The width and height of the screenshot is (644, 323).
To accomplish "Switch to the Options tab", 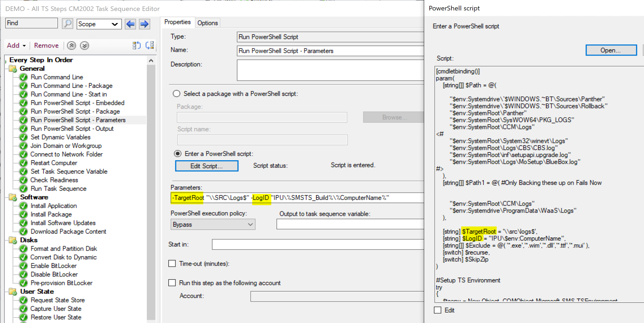I will [207, 22].
